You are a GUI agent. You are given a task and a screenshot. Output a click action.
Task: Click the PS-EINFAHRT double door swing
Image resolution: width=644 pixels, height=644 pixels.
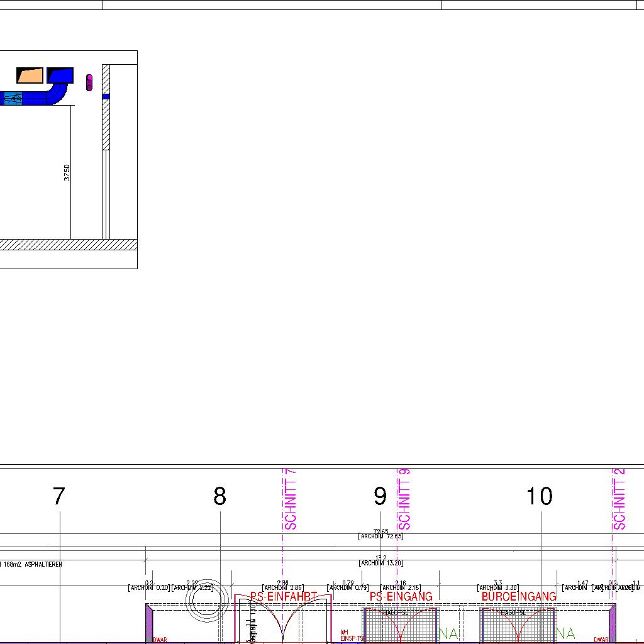point(283,619)
